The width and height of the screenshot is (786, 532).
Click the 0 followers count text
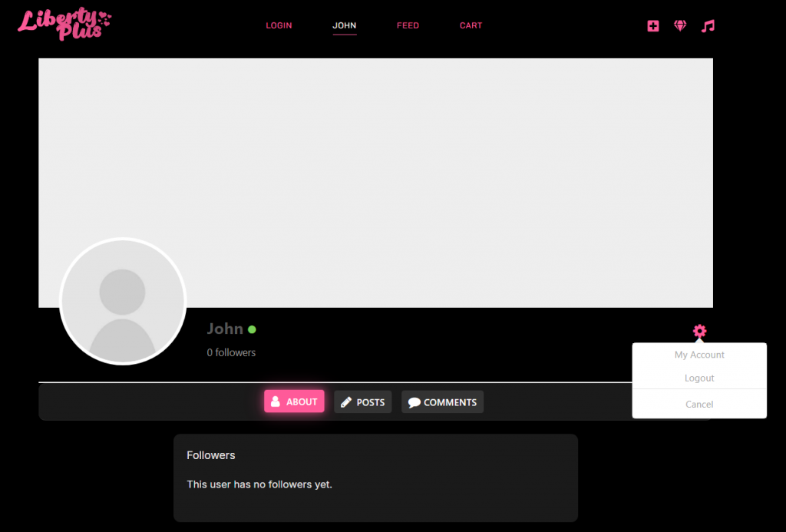point(231,352)
